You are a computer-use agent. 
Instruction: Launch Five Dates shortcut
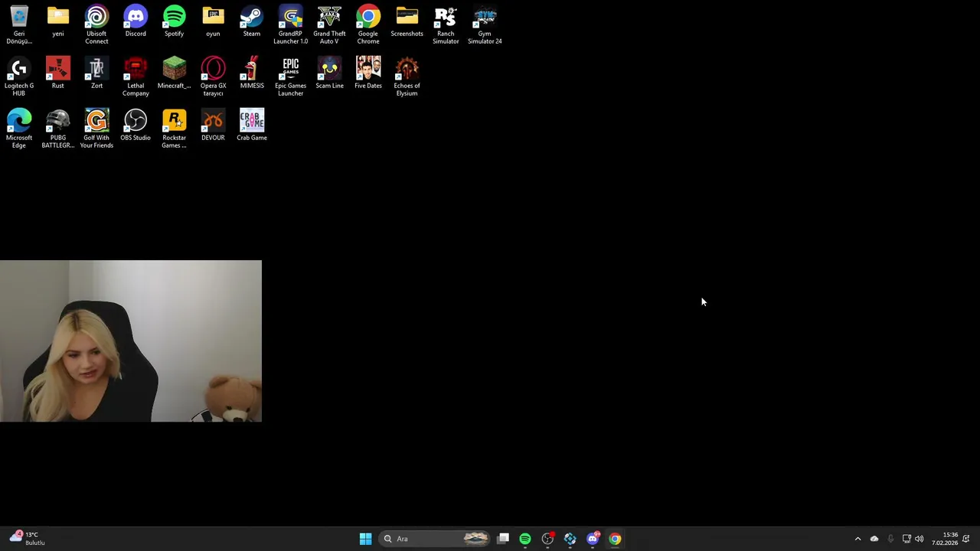(x=368, y=73)
